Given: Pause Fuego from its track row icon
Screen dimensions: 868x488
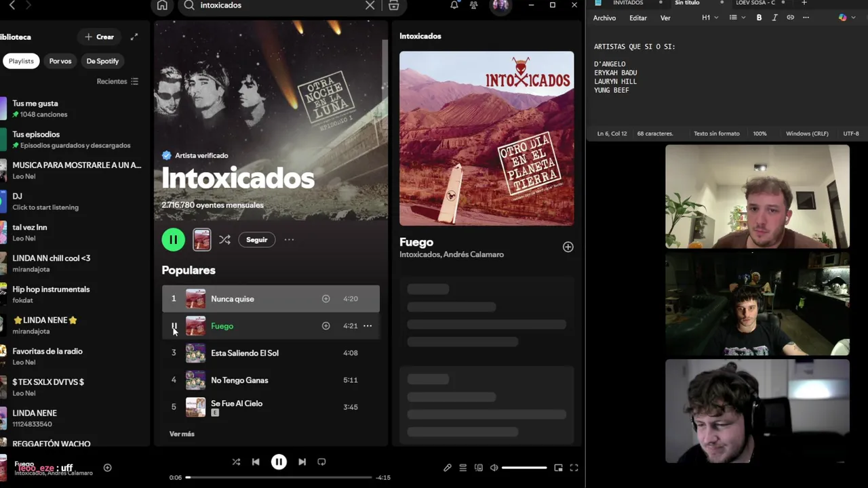Looking at the screenshot, I should tap(174, 326).
